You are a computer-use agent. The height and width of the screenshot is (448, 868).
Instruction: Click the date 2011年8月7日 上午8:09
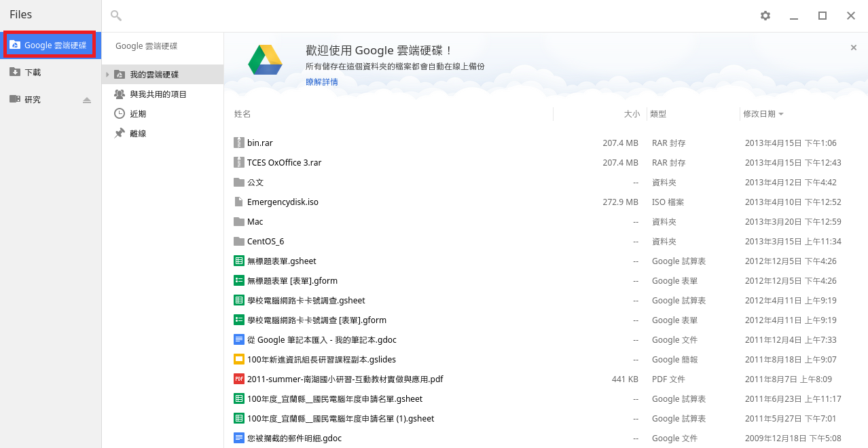[789, 379]
